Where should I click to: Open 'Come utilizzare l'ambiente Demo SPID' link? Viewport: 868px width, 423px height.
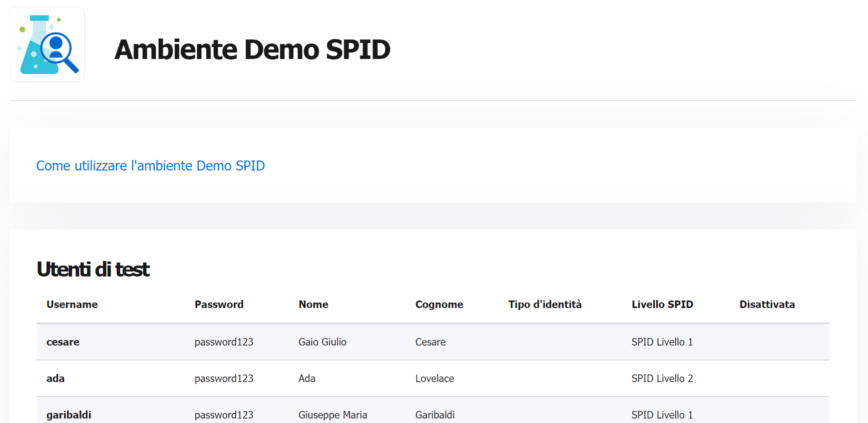(x=151, y=165)
